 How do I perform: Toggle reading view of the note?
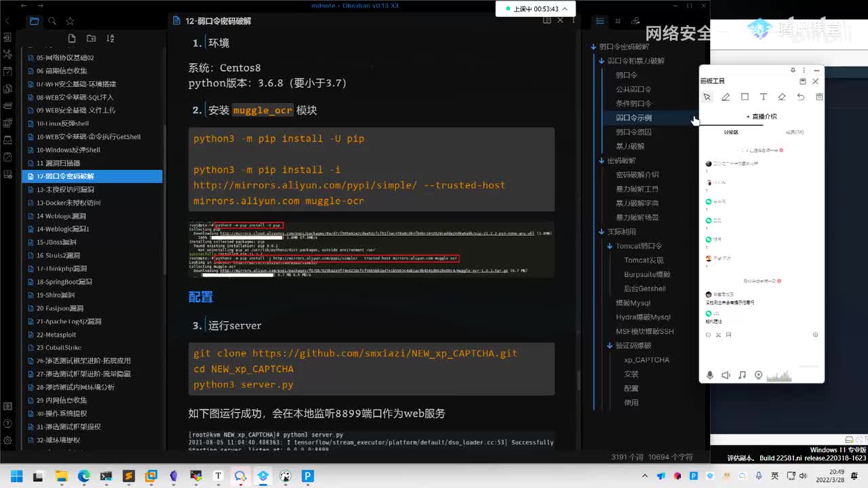click(x=547, y=20)
